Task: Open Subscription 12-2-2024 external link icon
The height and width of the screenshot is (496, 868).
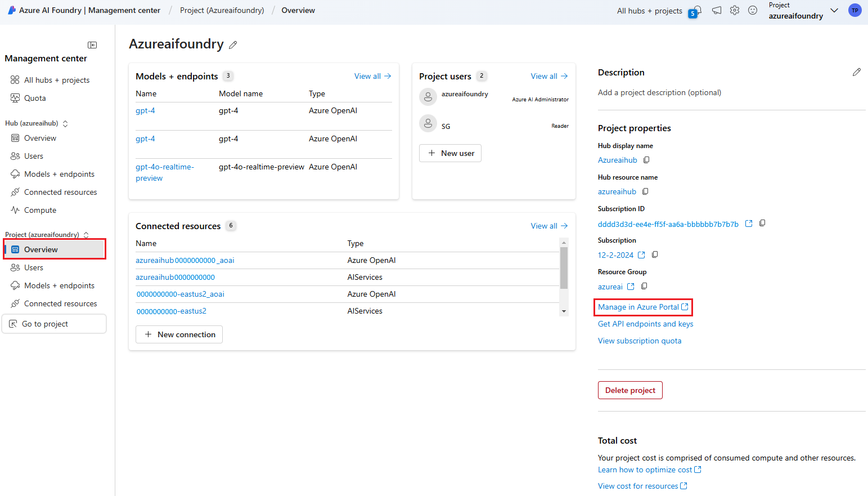Action: [x=641, y=255]
